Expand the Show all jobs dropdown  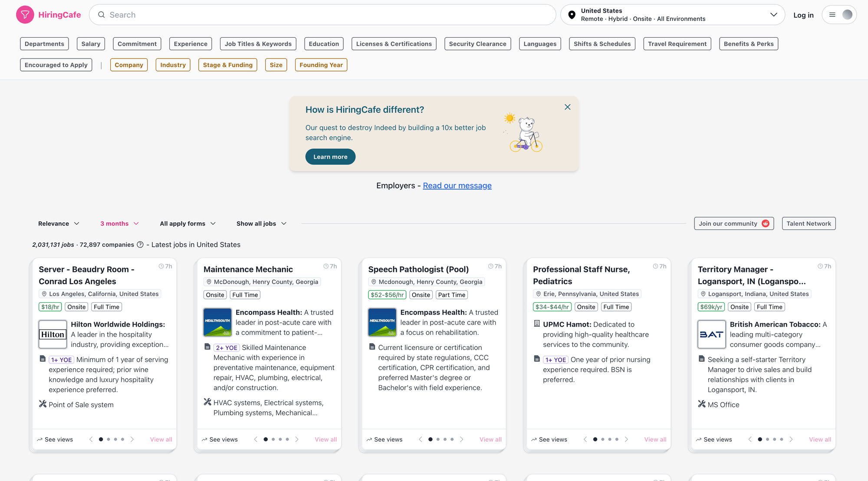[x=260, y=223]
